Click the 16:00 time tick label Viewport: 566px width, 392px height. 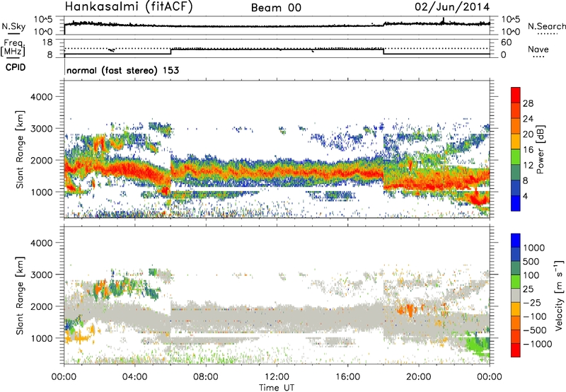tap(347, 377)
